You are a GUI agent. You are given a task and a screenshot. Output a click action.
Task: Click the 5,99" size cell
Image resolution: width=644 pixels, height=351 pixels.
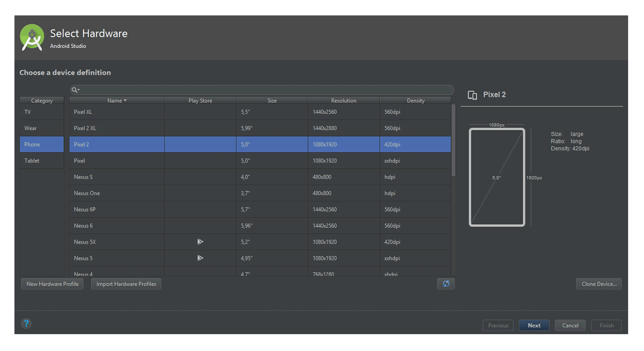click(x=272, y=128)
